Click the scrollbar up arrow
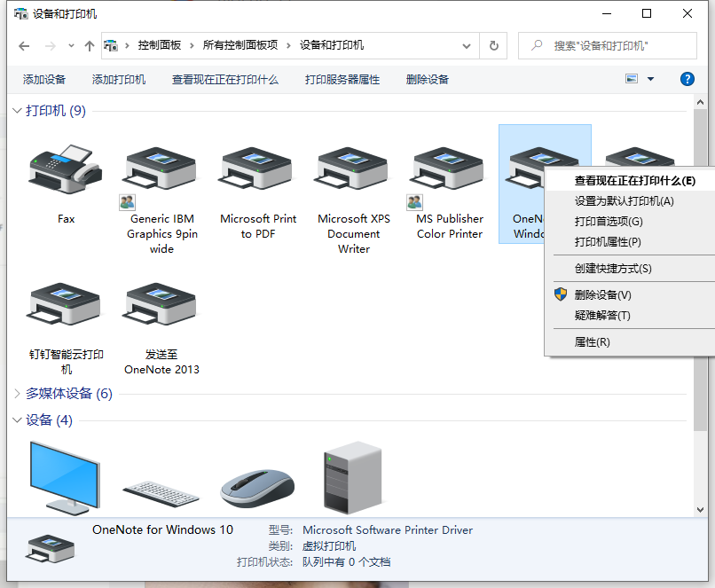715x588 pixels. click(x=700, y=102)
